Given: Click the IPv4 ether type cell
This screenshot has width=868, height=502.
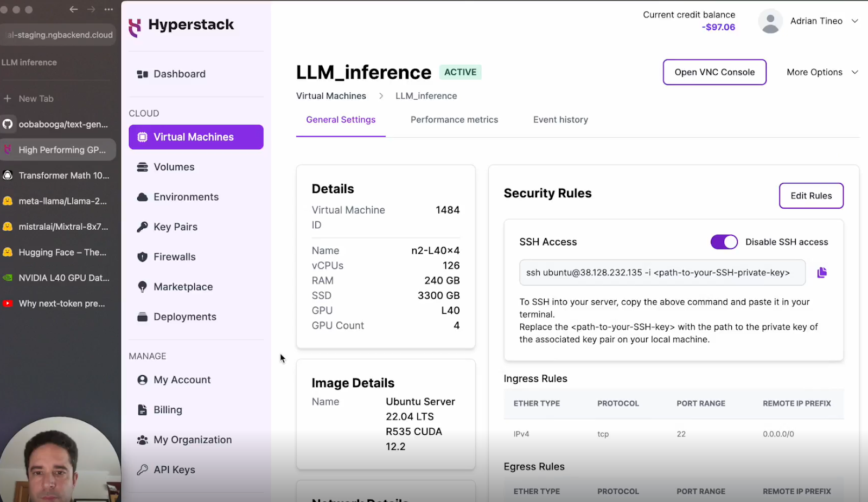Looking at the screenshot, I should point(521,434).
